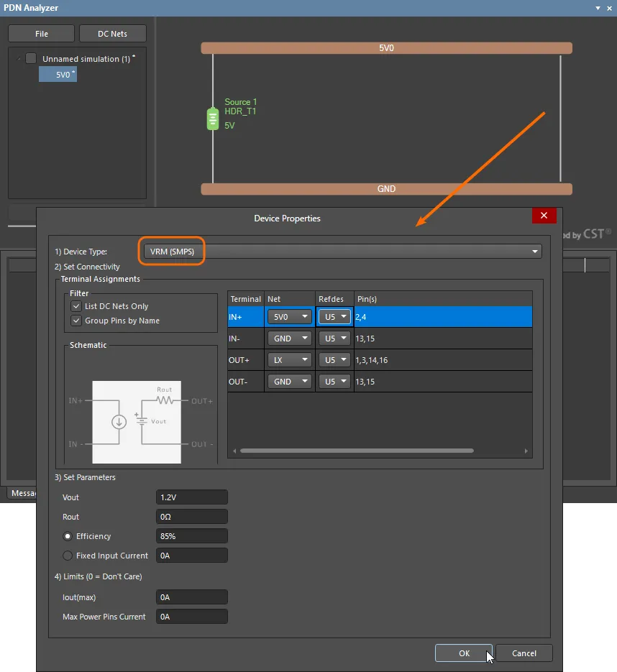
Task: Click the Iout(max) 0A field
Action: click(x=192, y=597)
